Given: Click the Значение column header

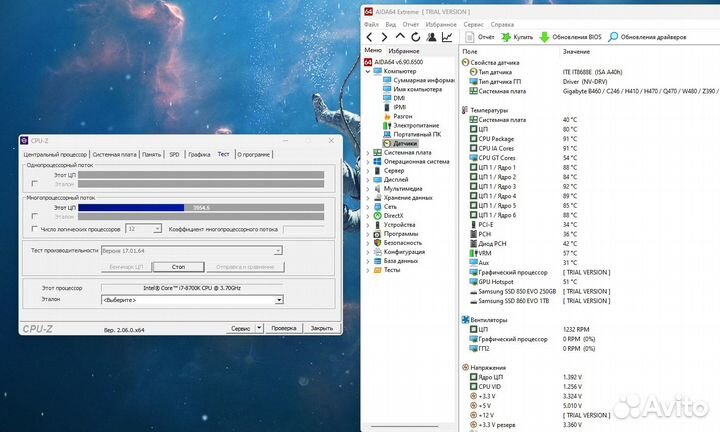Looking at the screenshot, I should click(576, 51).
